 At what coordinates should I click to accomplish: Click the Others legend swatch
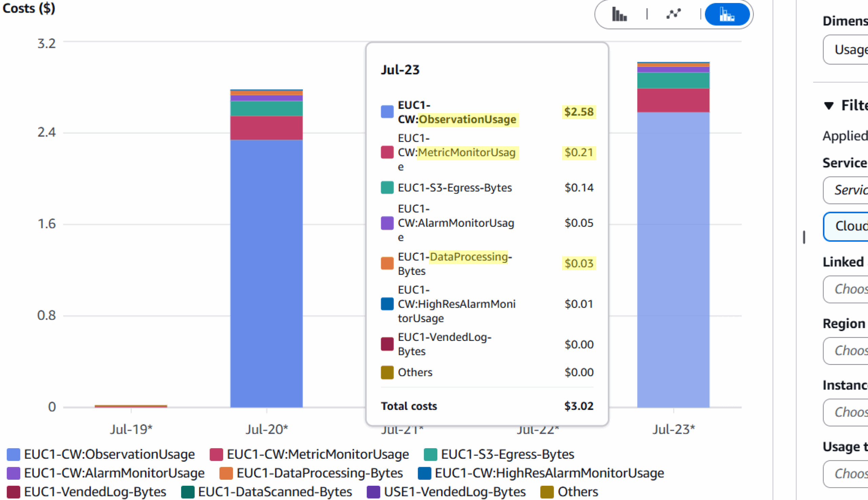click(546, 492)
